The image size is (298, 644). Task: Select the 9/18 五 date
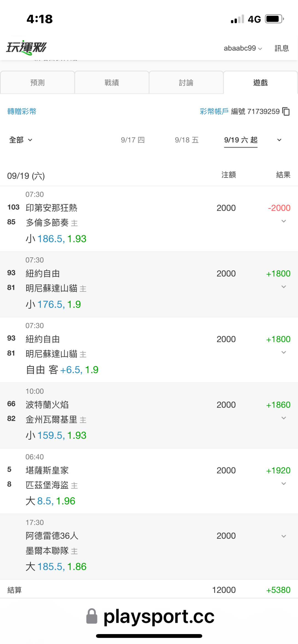(187, 140)
